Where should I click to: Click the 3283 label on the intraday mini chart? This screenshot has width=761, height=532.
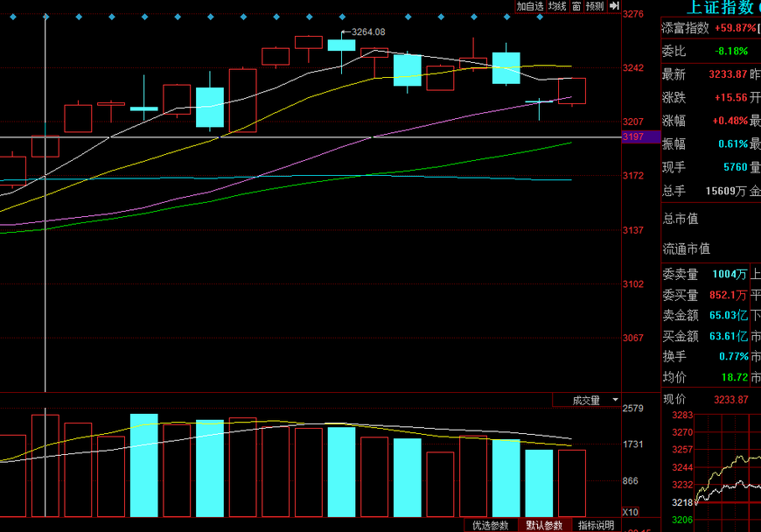click(682, 415)
